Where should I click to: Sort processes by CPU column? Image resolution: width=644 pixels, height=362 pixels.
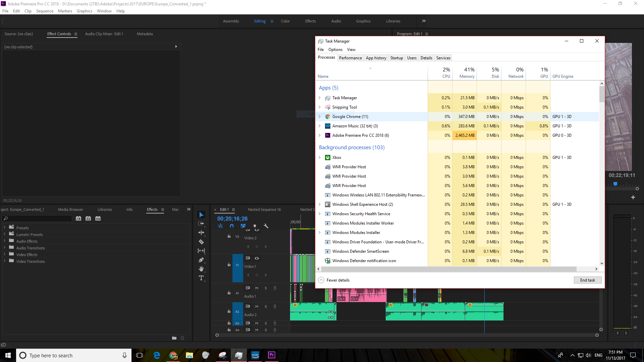tap(440, 73)
